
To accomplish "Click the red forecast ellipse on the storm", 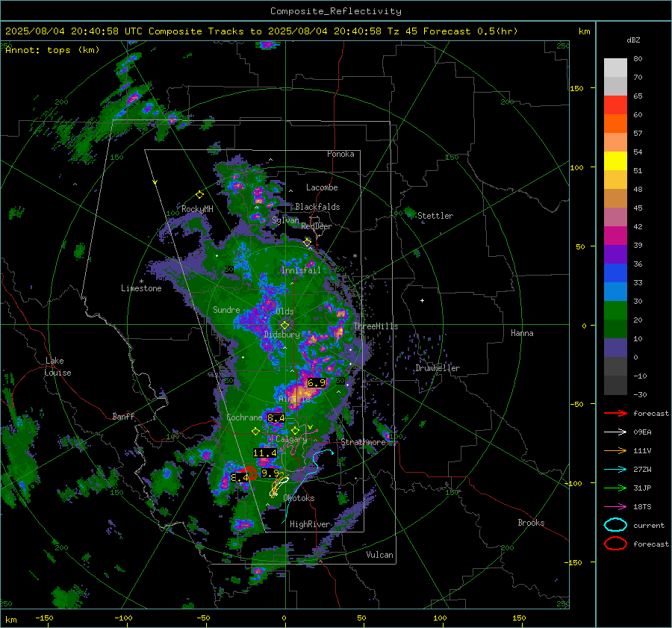I will point(250,473).
